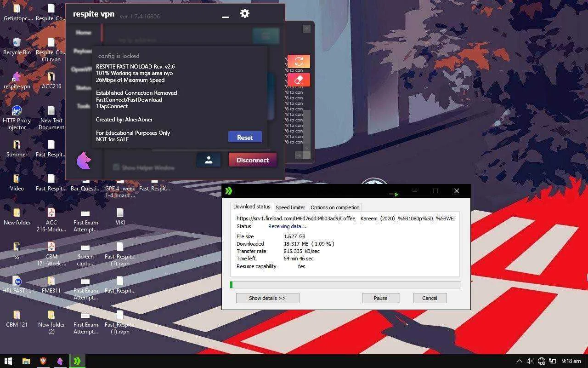Select the _Getintopc desktop icon
This screenshot has width=588, height=368.
pos(17,12)
